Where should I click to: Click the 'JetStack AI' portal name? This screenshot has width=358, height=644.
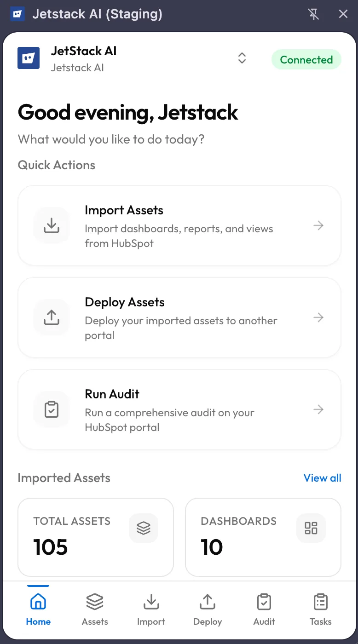[x=84, y=51]
